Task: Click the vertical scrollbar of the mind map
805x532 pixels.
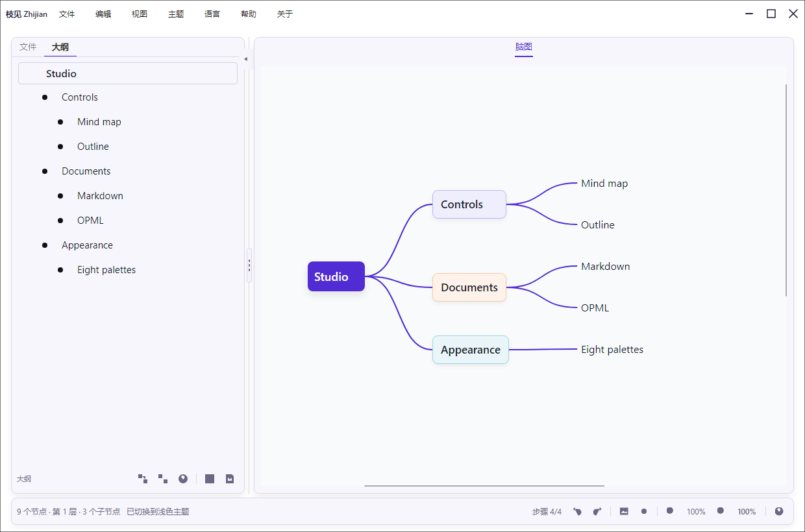Action: [x=786, y=190]
